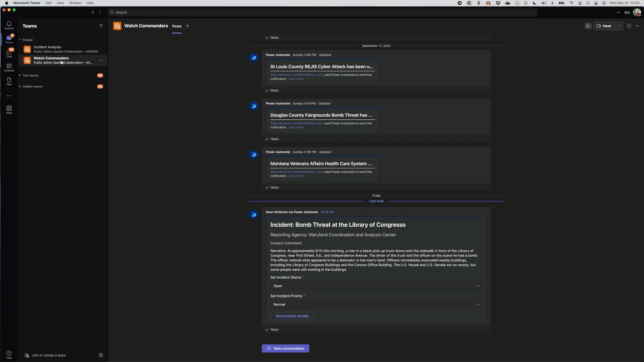
Task: Open the Calendar sidebar icon
Action: click(9, 67)
